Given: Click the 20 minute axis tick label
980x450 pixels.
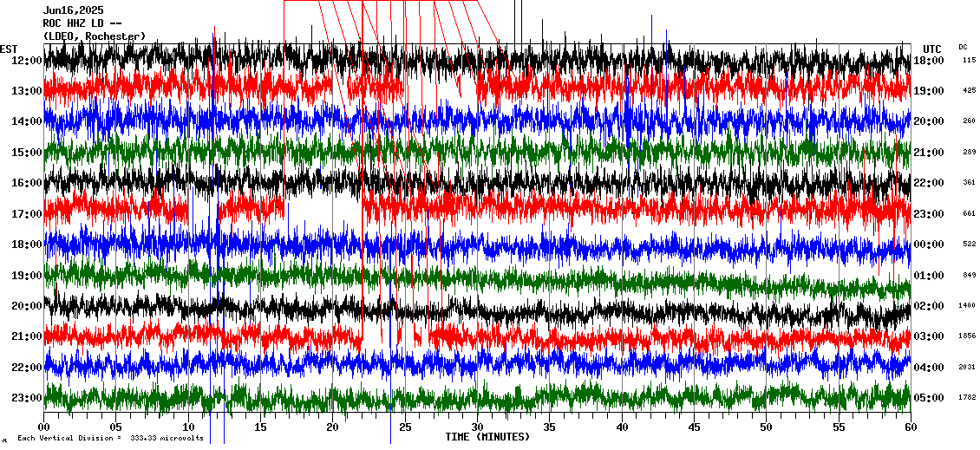Looking at the screenshot, I should (x=332, y=427).
